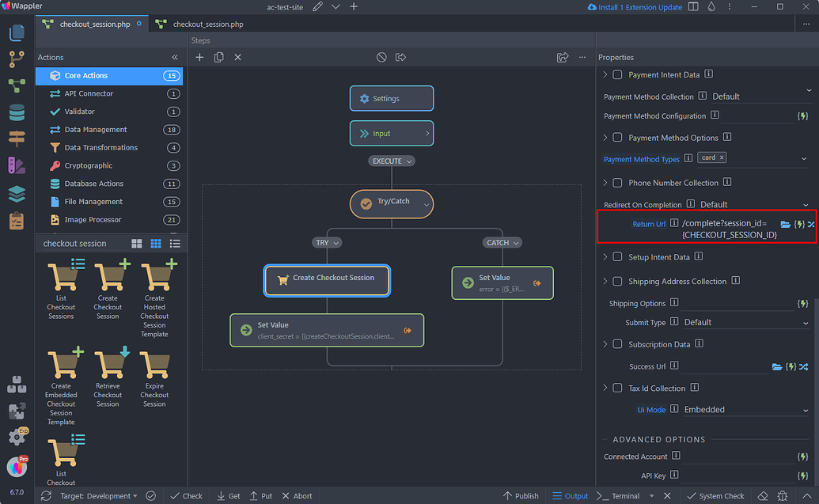Open the folder picker for Return Url
The height and width of the screenshot is (504, 819).
point(785,225)
